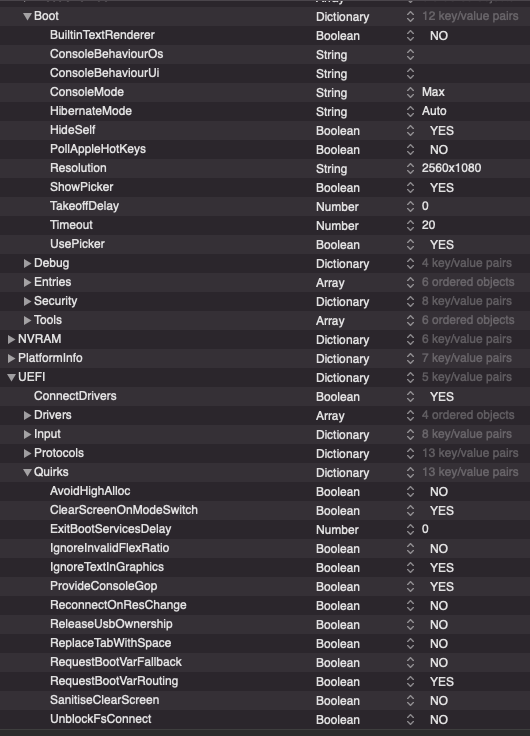Open type stepper for AvoidHighAlloc
Image resolution: width=530 pixels, height=736 pixels.
click(x=410, y=491)
